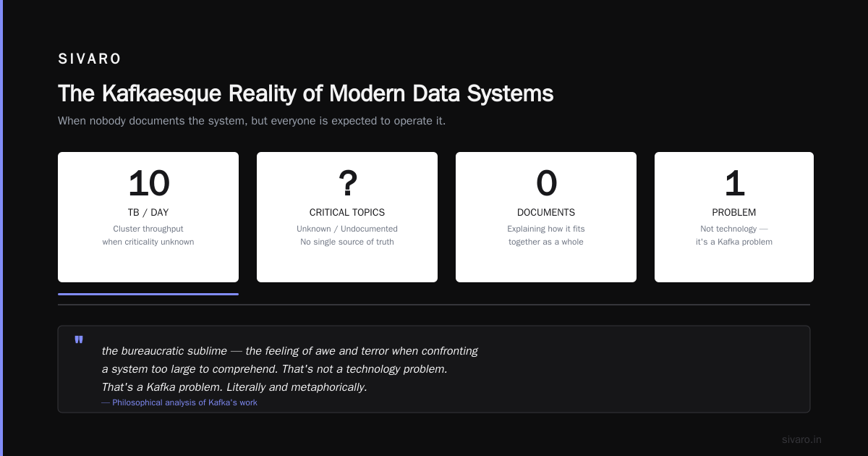Open the sivaro.in link at bottom right

pos(801,439)
